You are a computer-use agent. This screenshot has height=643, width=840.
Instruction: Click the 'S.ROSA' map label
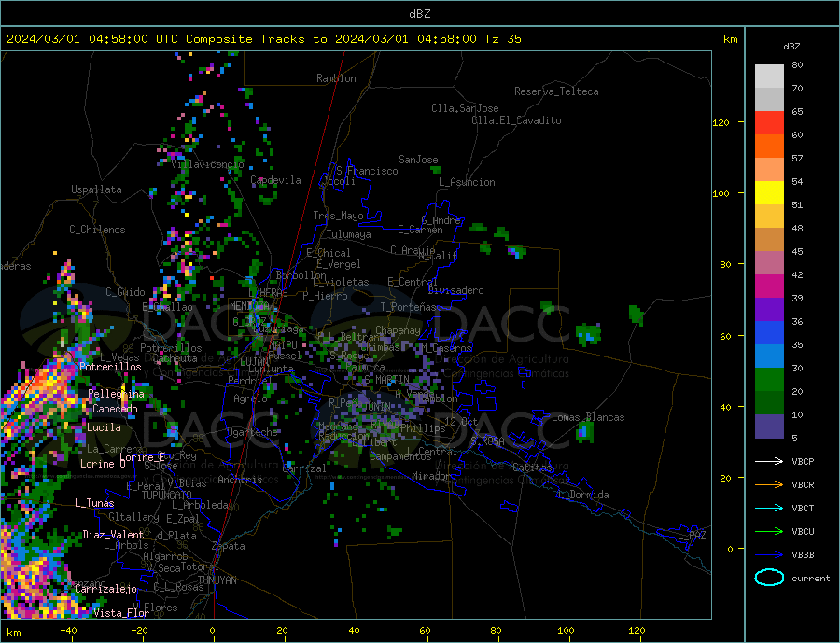coord(487,441)
